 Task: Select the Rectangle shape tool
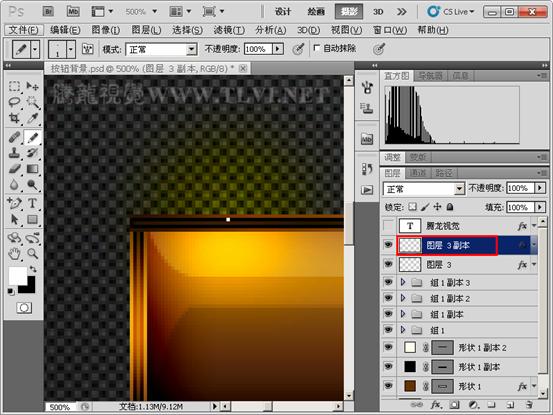(32, 219)
